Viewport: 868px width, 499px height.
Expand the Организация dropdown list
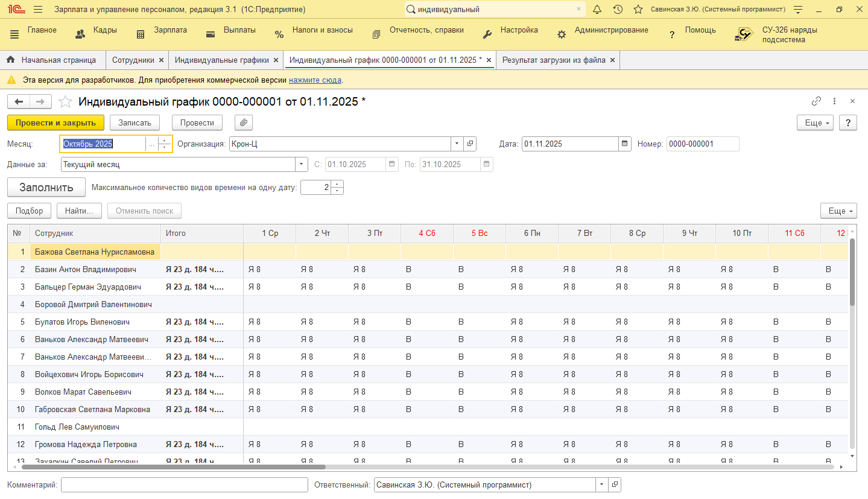457,144
